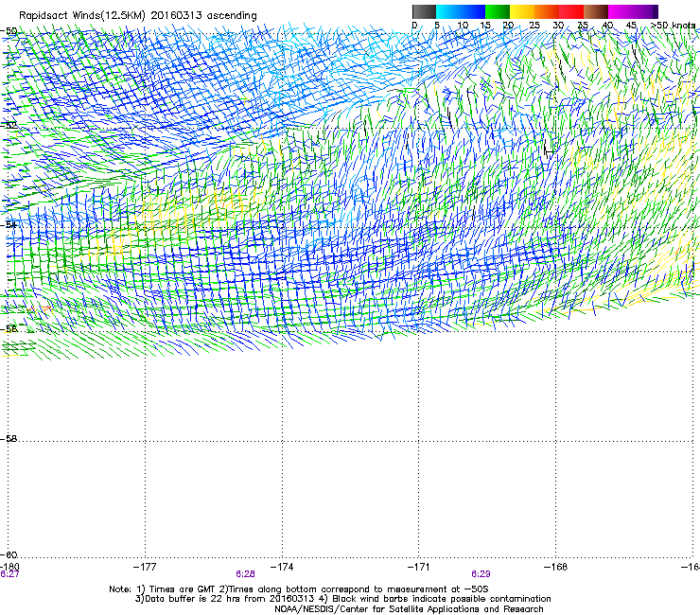700x615 pixels.
Task: Click the magenta 40–45 knots legend swatch
Action: (x=621, y=11)
